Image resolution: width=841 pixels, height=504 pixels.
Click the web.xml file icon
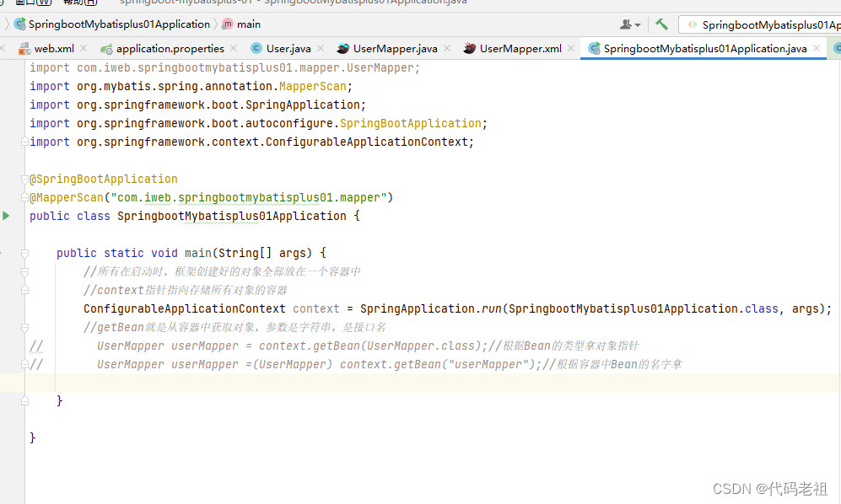(24, 49)
